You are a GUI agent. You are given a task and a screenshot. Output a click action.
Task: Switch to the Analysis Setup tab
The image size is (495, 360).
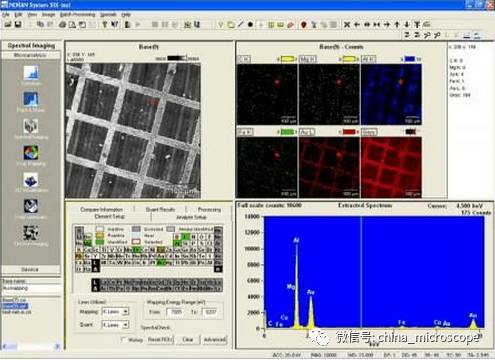pos(191,217)
